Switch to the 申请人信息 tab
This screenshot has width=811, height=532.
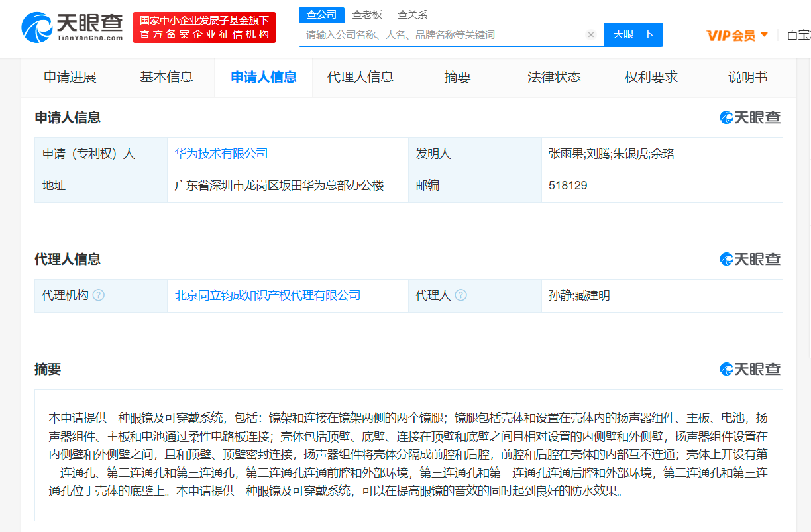tap(264, 78)
